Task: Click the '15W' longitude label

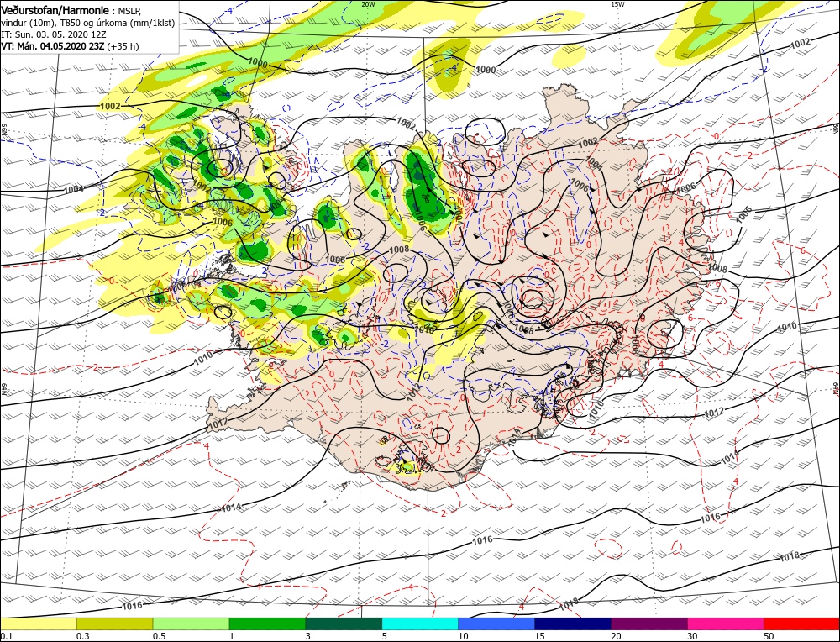Action: coord(617,3)
